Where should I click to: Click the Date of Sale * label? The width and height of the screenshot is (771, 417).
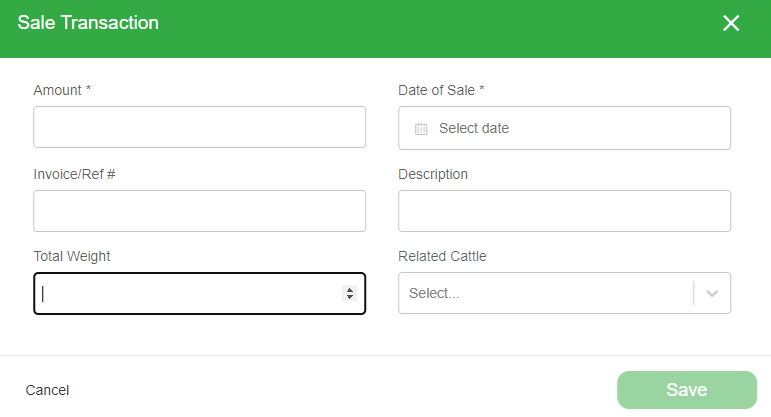point(441,90)
